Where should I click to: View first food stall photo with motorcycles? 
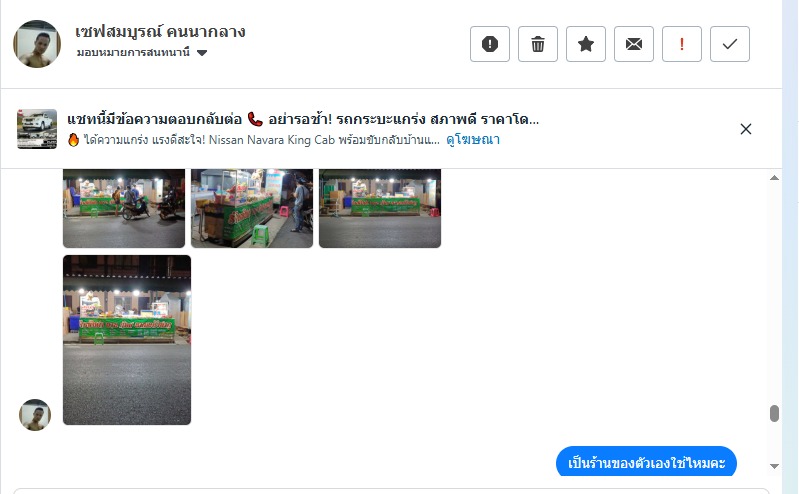(x=124, y=208)
